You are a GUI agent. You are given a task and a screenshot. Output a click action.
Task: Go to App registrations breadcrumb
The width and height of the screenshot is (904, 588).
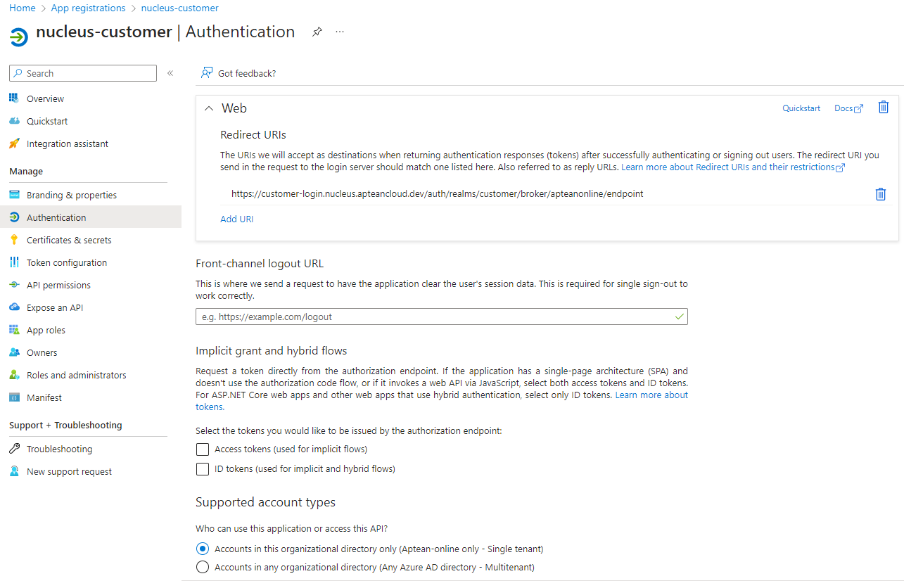pyautogui.click(x=88, y=8)
